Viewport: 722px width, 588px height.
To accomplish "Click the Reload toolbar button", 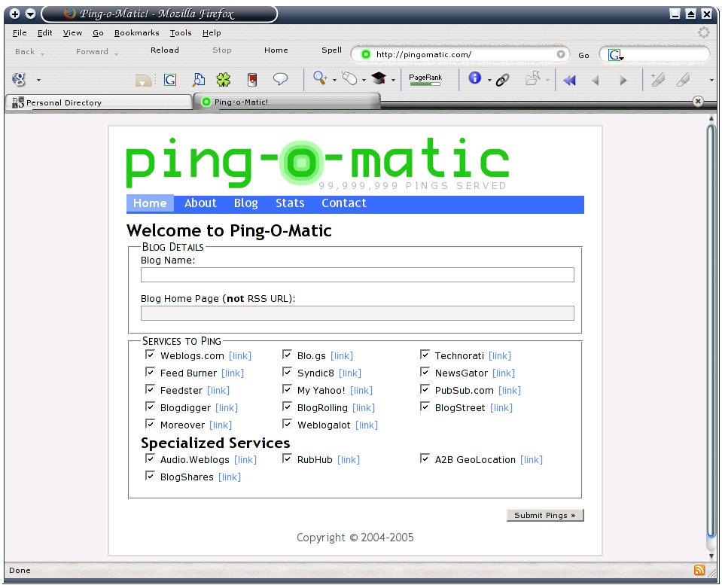I will [x=164, y=50].
